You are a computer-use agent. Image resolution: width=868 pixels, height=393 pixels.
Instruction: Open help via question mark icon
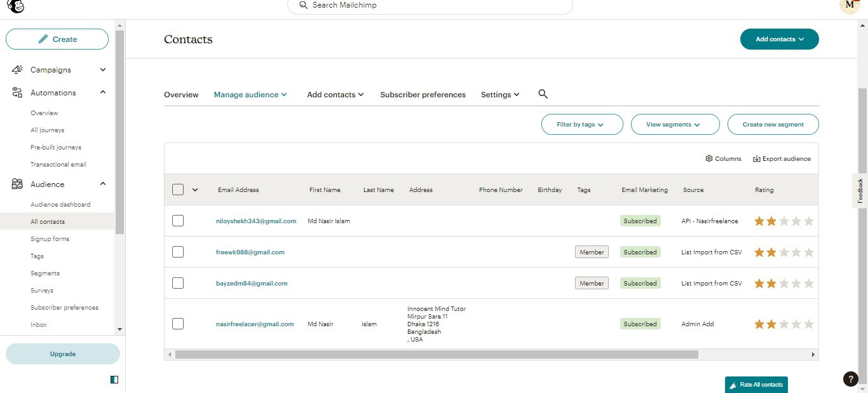[x=850, y=378]
